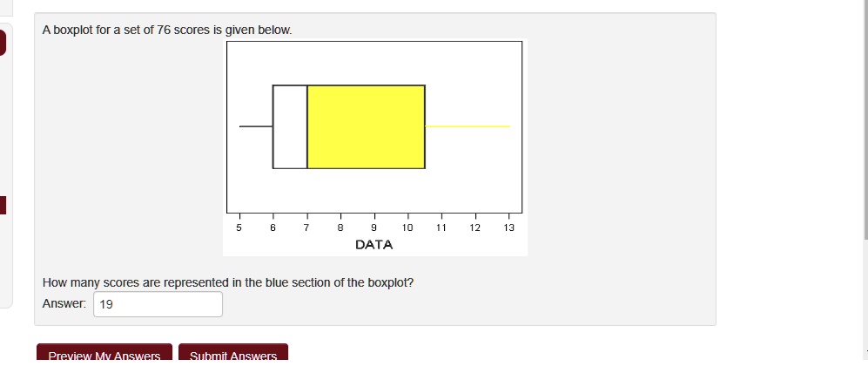Click the DATA axis label under the plot
Image resolution: width=868 pixels, height=380 pixels.
(x=373, y=244)
